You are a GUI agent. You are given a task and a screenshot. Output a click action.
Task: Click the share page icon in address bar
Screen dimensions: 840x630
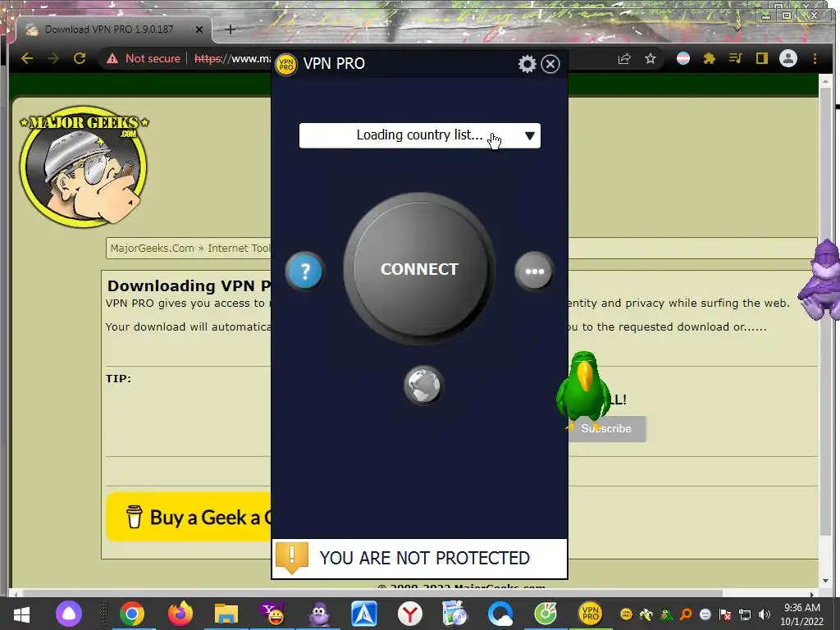point(624,58)
